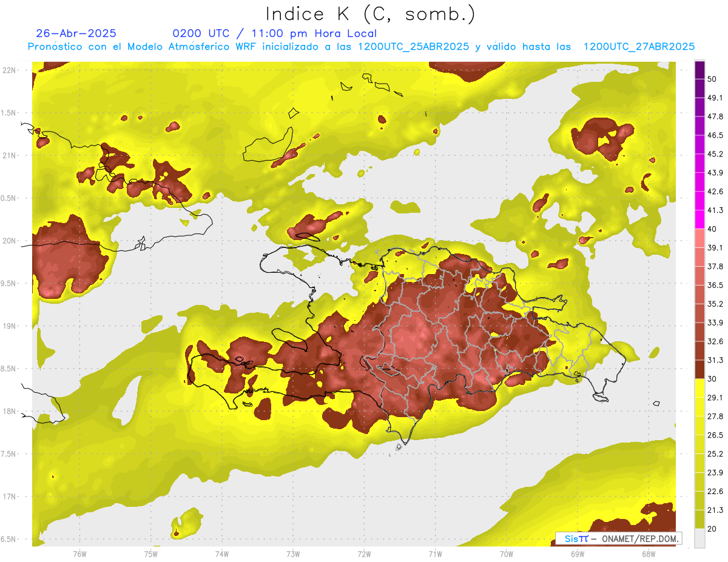This screenshot has width=728, height=562.
Task: Click the colorbar value '26.5'
Action: [x=715, y=435]
